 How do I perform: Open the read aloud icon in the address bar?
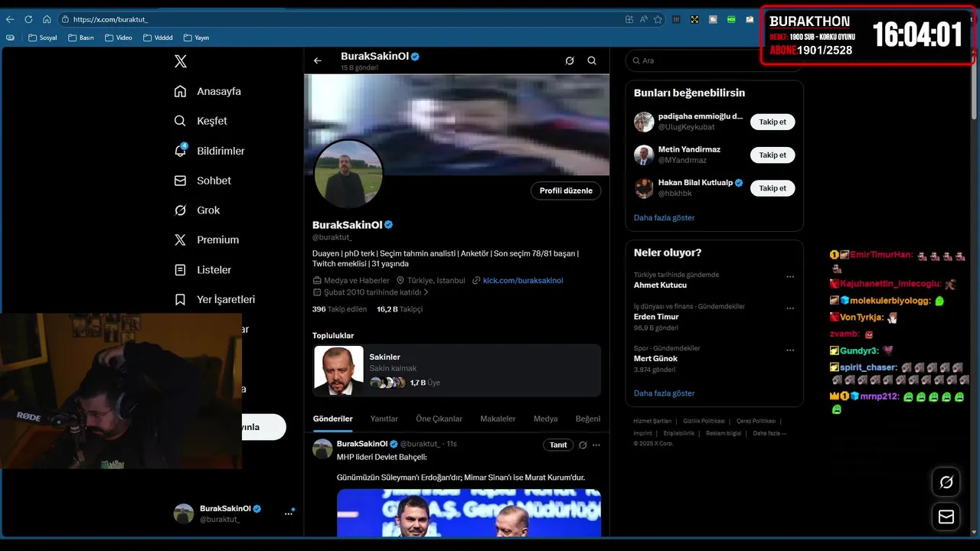pyautogui.click(x=644, y=19)
